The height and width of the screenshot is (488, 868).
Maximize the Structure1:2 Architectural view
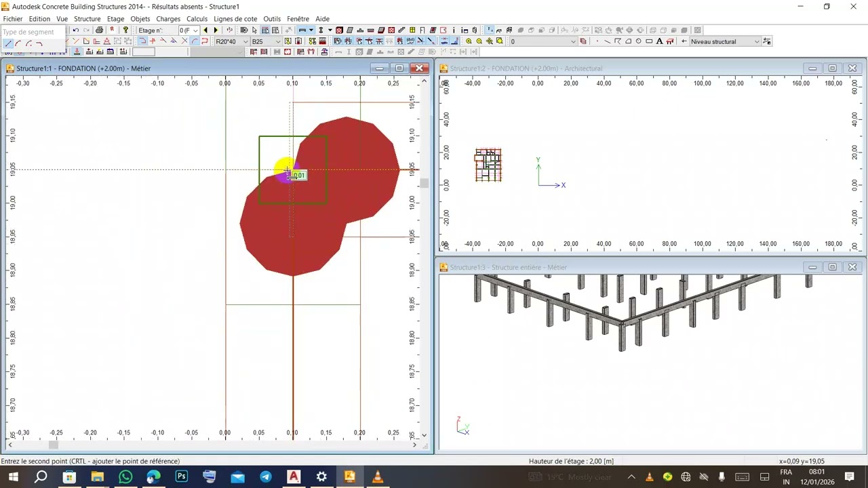[x=832, y=68]
